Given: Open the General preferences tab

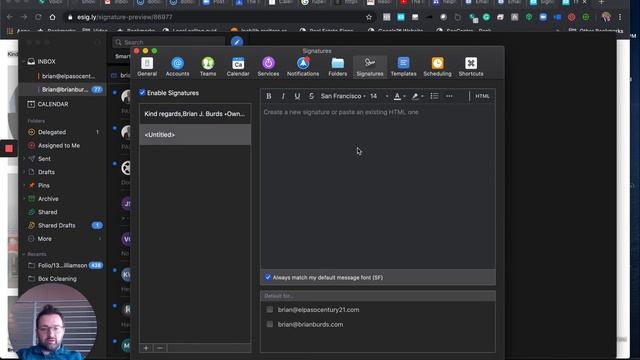Looking at the screenshot, I should pyautogui.click(x=147, y=67).
